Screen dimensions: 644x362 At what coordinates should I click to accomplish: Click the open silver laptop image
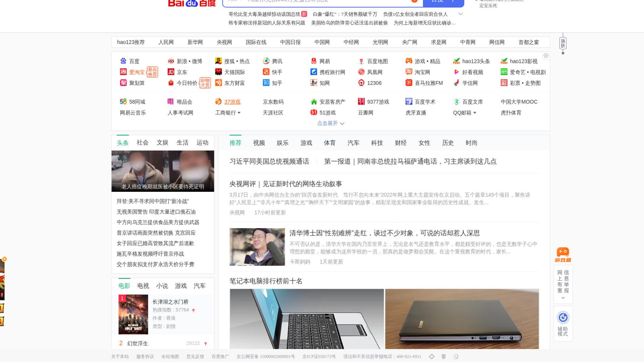tap(307, 319)
